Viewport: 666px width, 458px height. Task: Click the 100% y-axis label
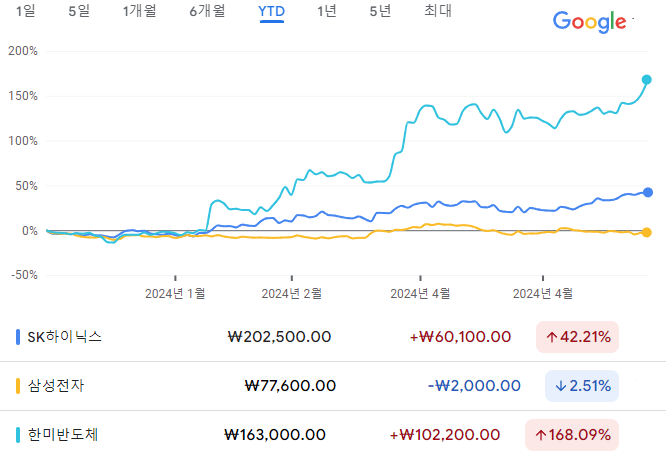pos(23,141)
